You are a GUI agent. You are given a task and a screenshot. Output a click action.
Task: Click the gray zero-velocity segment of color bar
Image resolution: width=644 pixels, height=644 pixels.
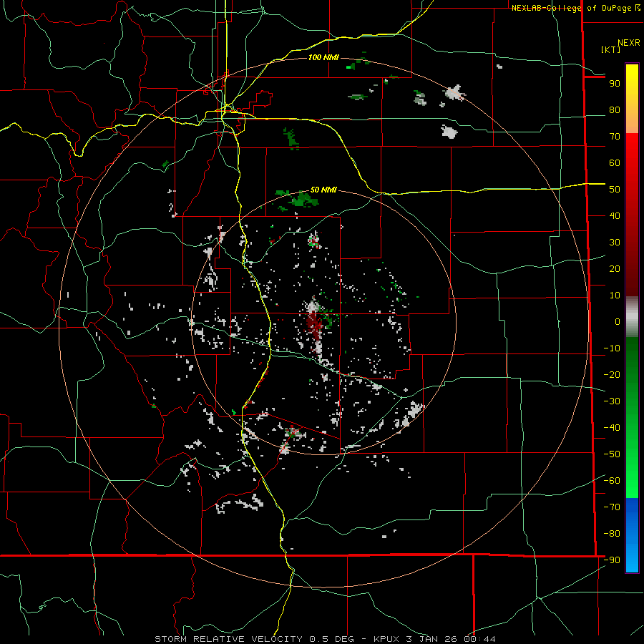pyautogui.click(x=632, y=316)
